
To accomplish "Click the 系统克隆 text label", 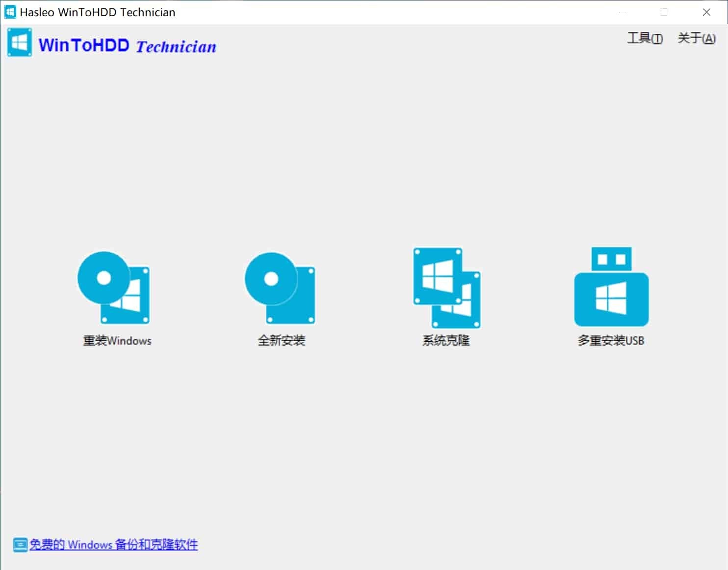I will click(445, 340).
